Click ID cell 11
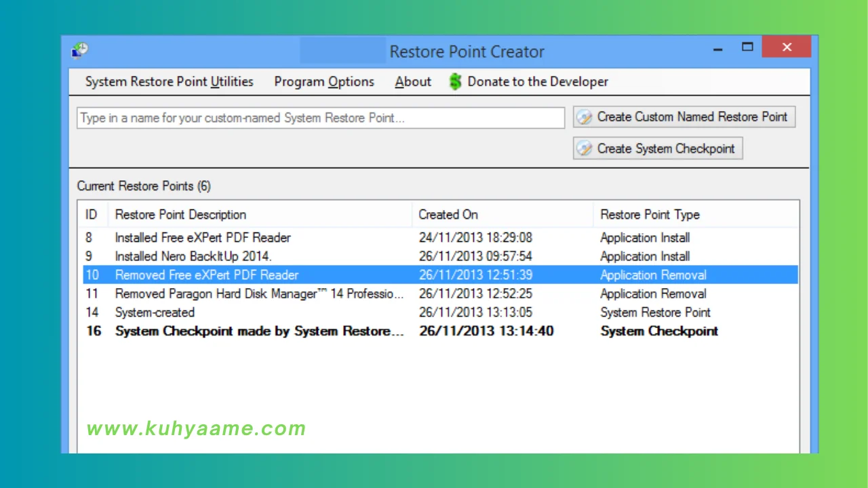 [x=92, y=293]
